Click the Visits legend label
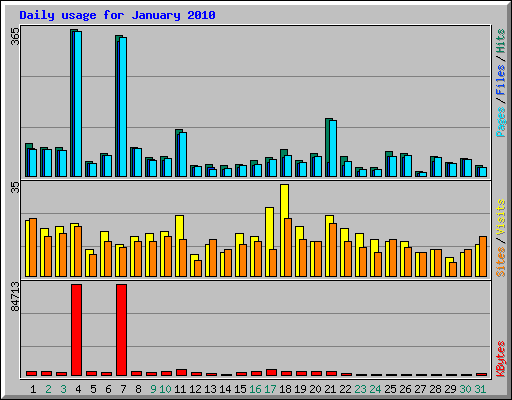This screenshot has width=512, height=400. 501,218
